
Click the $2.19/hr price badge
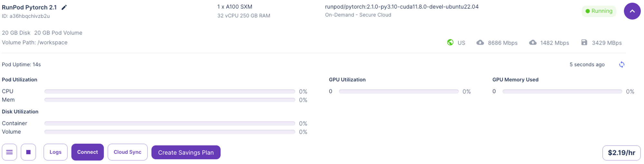point(621,153)
